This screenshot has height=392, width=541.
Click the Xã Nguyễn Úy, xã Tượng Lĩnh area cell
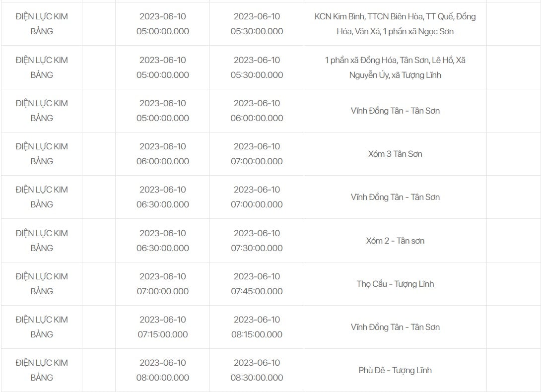click(x=395, y=67)
